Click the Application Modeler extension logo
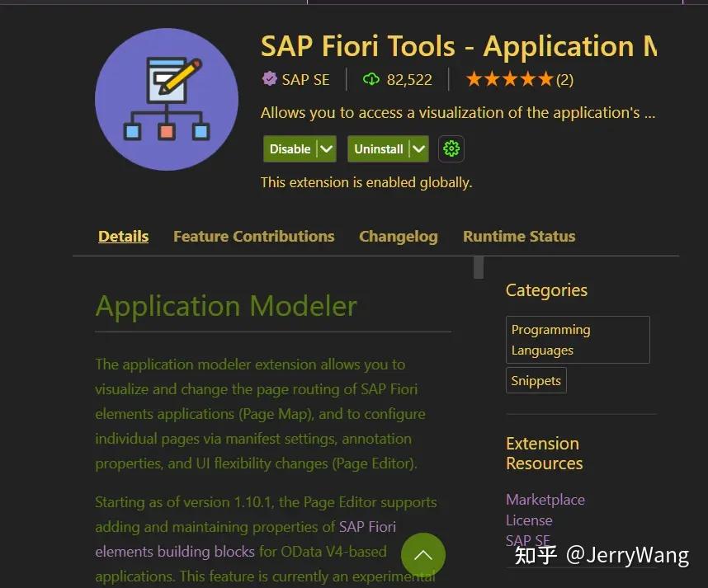 pos(167,99)
